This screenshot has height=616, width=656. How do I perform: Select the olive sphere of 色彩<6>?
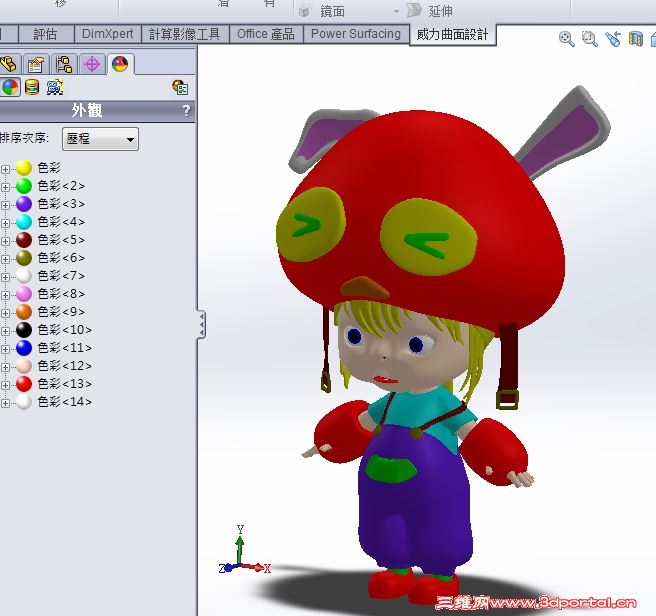click(24, 258)
